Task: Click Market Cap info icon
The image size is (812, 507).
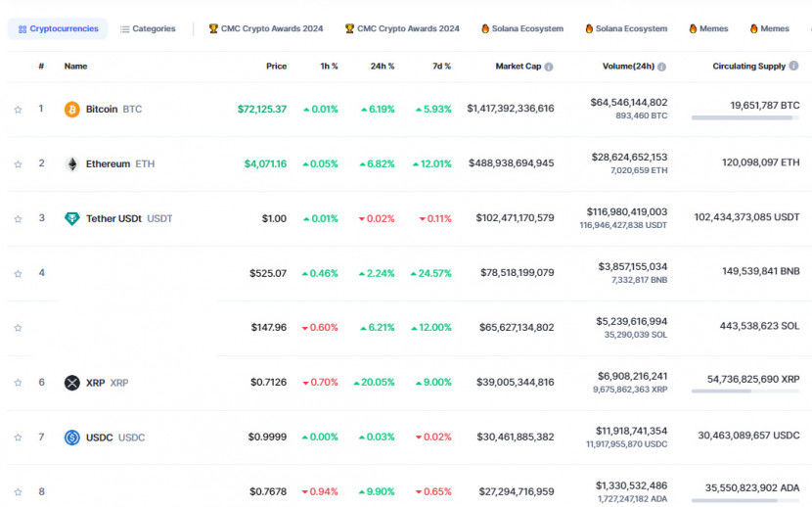Action: click(549, 67)
